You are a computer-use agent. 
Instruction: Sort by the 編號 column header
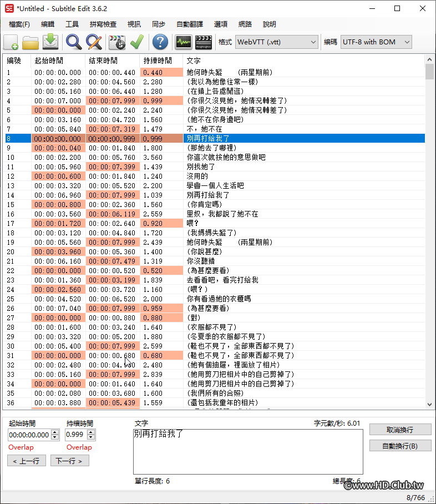(x=17, y=61)
